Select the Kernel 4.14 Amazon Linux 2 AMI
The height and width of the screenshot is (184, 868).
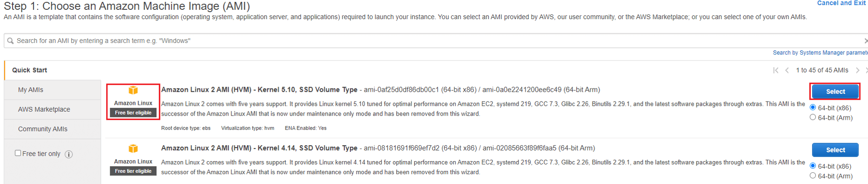coord(835,150)
